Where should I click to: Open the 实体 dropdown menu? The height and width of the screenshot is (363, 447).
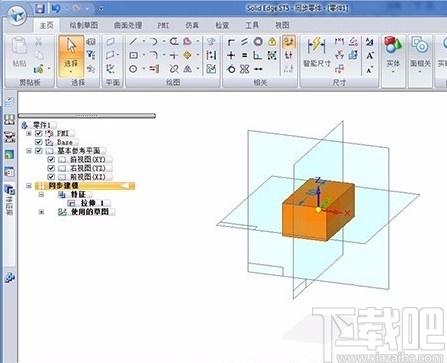point(393,72)
